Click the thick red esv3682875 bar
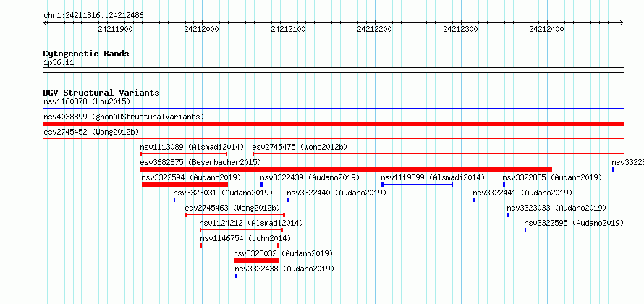Image resolution: width=644 pixels, height=304 pixels. tap(346, 169)
